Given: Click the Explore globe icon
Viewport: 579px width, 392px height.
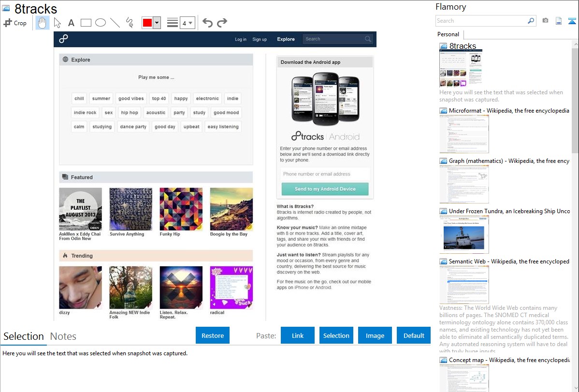Looking at the screenshot, I should coord(65,59).
